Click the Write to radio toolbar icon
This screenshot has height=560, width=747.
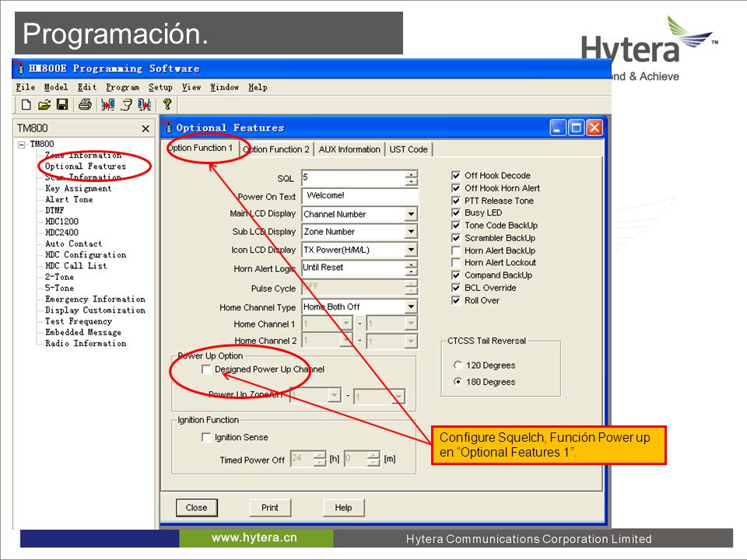pyautogui.click(x=145, y=104)
